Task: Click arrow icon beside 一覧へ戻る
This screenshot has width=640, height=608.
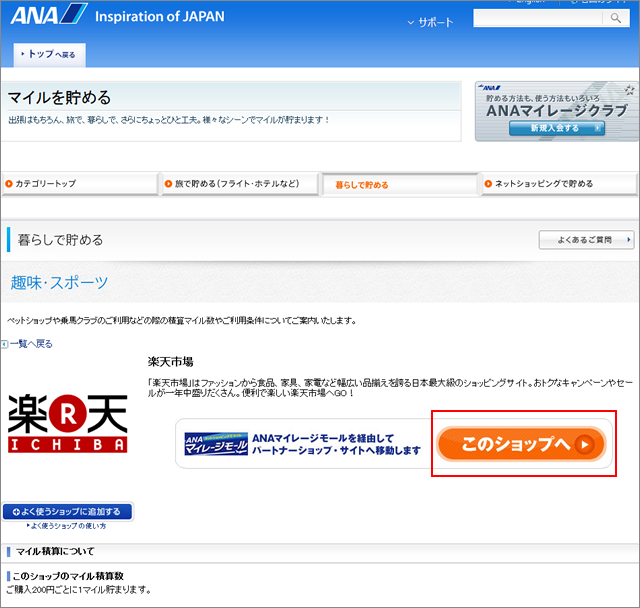Action: [4, 344]
